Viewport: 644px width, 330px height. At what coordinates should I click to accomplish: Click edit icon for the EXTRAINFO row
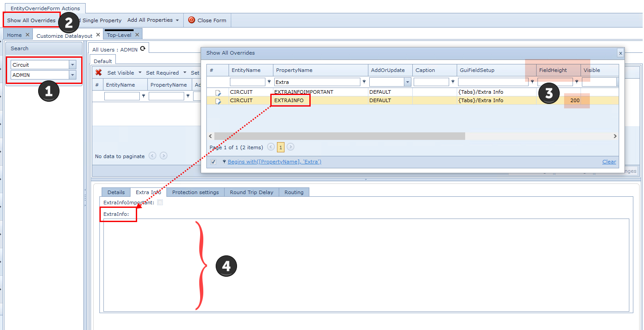(x=218, y=101)
